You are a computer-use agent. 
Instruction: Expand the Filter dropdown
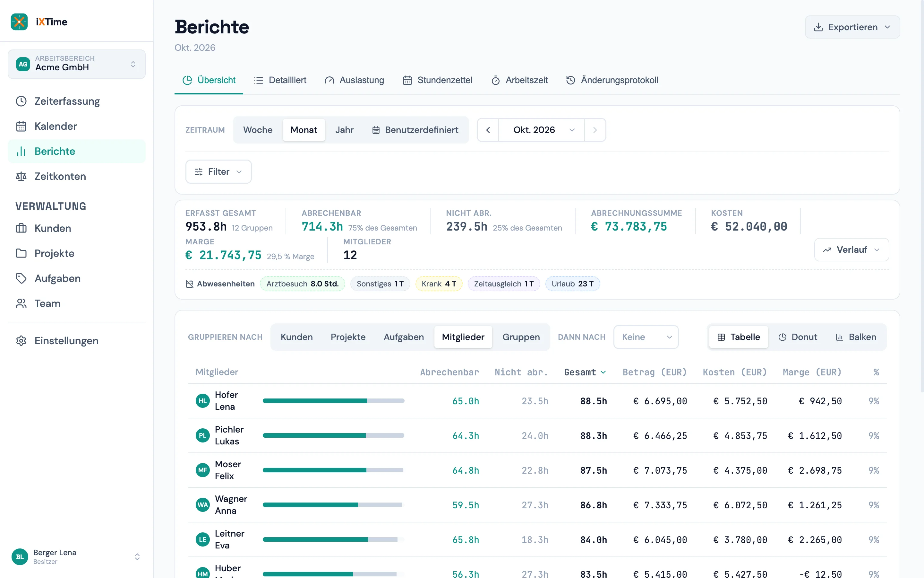pos(218,172)
